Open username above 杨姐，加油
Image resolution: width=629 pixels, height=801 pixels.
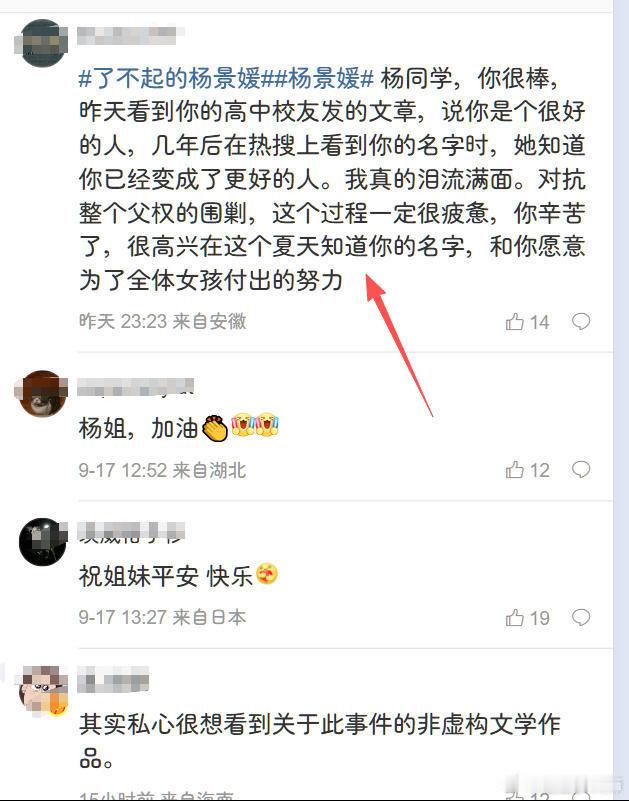pos(135,388)
